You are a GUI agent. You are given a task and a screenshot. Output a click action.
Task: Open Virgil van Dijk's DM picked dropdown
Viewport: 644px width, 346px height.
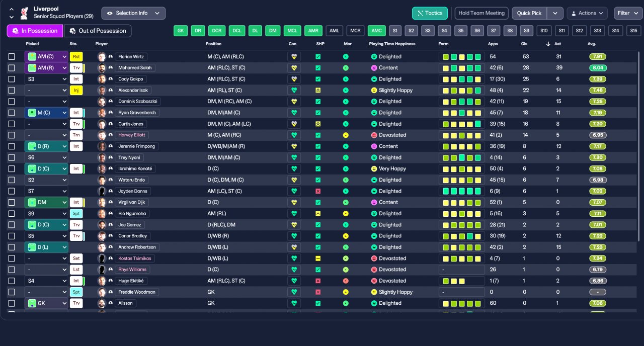[46, 202]
